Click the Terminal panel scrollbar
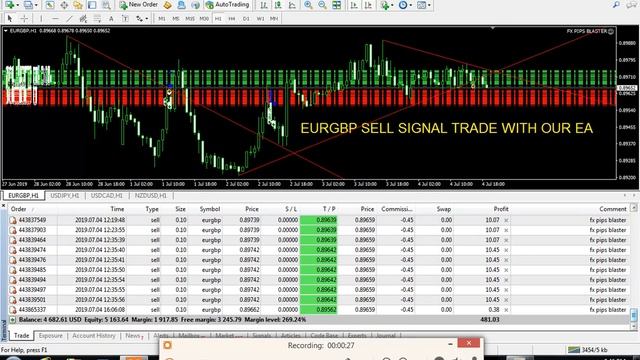Image resolution: width=640 pixels, height=360 pixels. 633,267
